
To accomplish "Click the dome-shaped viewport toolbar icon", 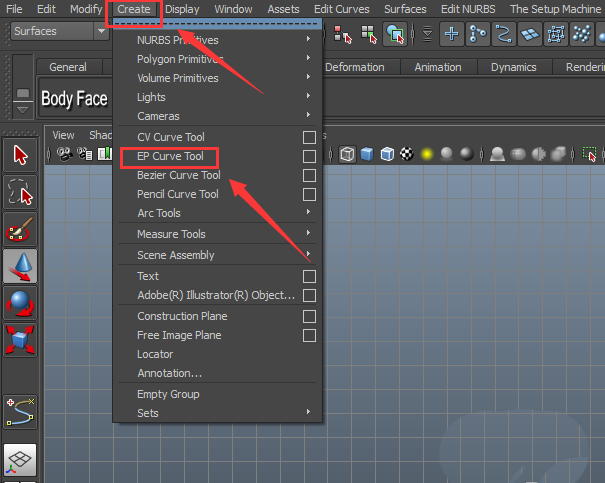I will [497, 154].
